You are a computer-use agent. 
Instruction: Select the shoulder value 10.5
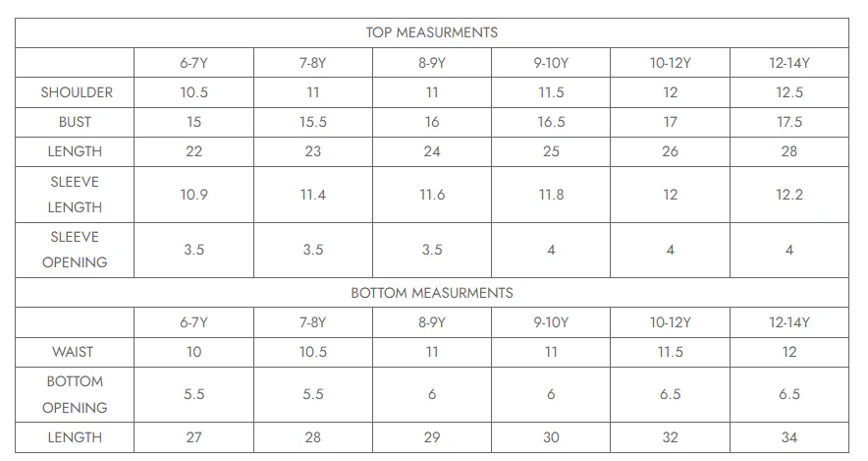point(193,92)
